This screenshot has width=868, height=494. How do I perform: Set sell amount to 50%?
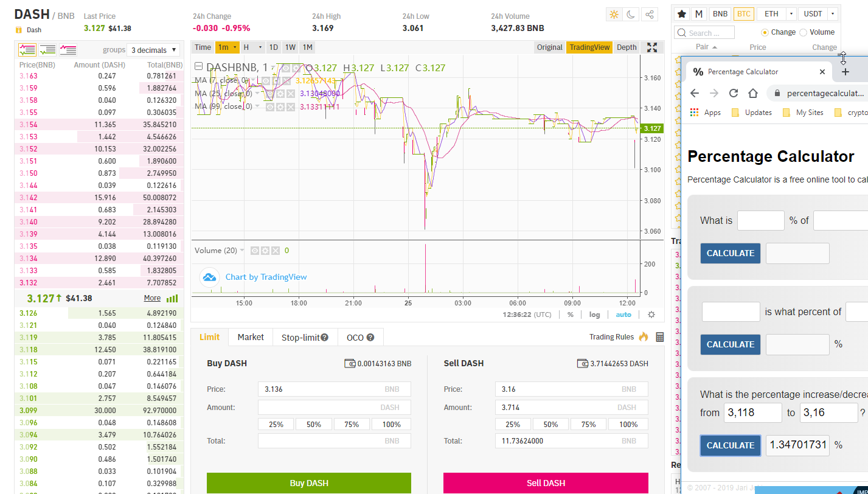(x=550, y=424)
